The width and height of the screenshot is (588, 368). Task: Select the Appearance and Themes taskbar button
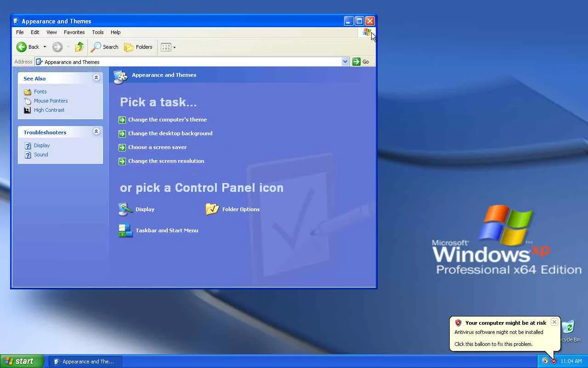(x=85, y=362)
